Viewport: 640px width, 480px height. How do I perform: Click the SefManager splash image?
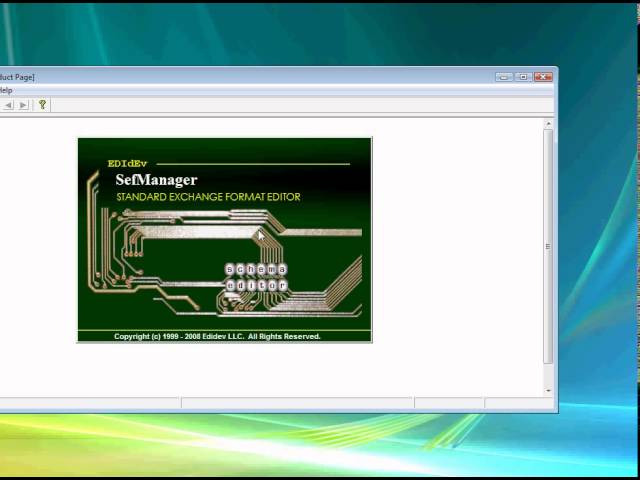coord(224,240)
